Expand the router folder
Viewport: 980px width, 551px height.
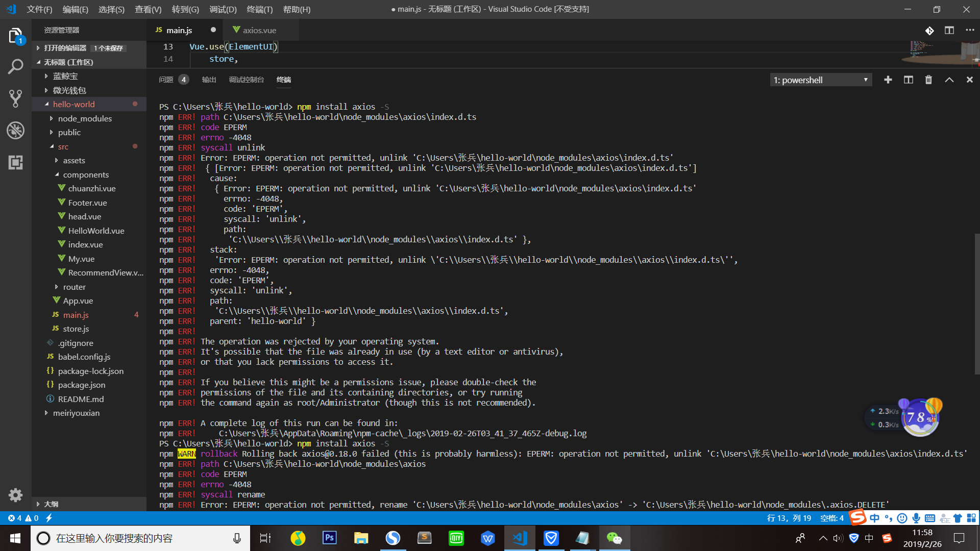pyautogui.click(x=75, y=287)
